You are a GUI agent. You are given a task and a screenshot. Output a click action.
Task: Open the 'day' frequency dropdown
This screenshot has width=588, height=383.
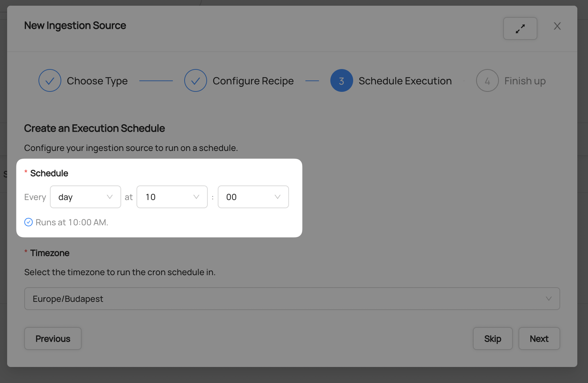pos(86,197)
